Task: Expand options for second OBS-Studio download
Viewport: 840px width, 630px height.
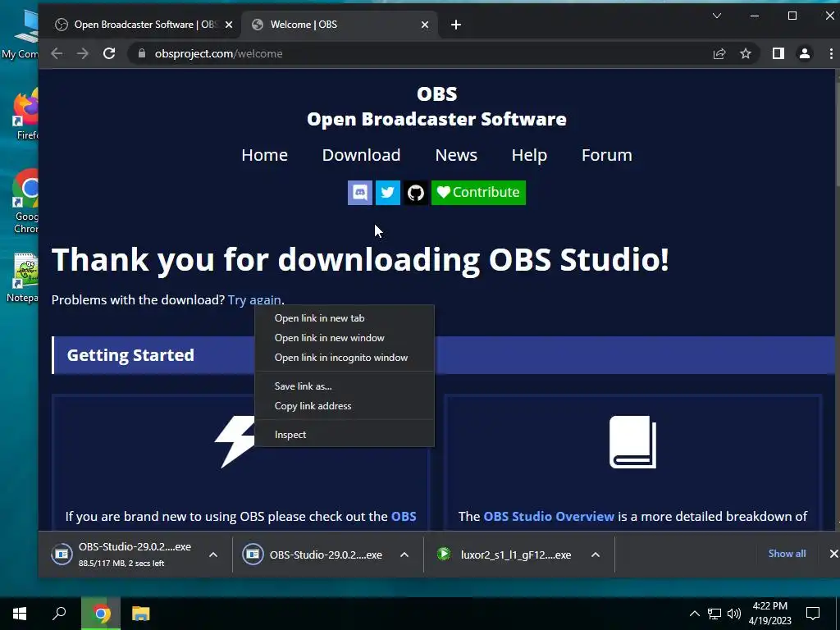Action: (404, 555)
